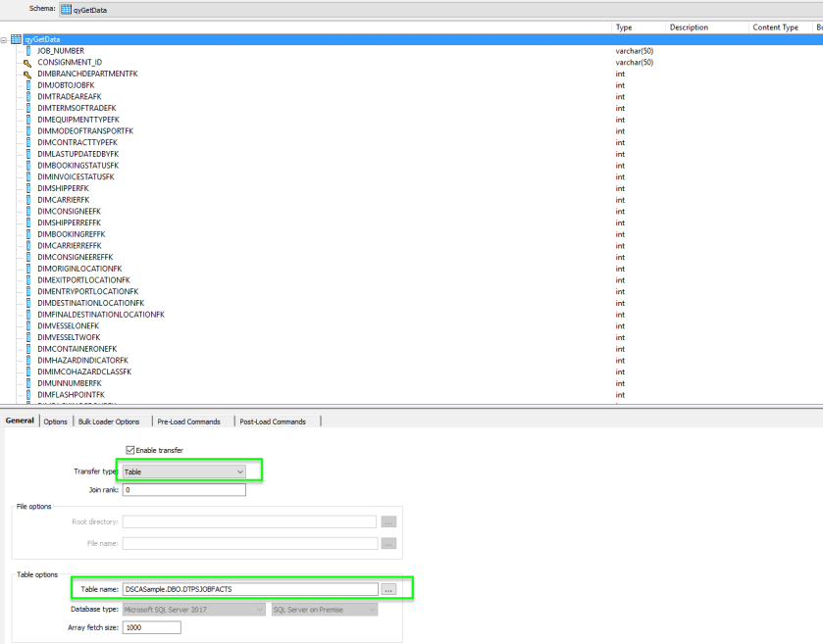Screen dimensions: 823x644
Task: Click the column icon next to DIMUNNUMBERFK
Action: (27, 383)
